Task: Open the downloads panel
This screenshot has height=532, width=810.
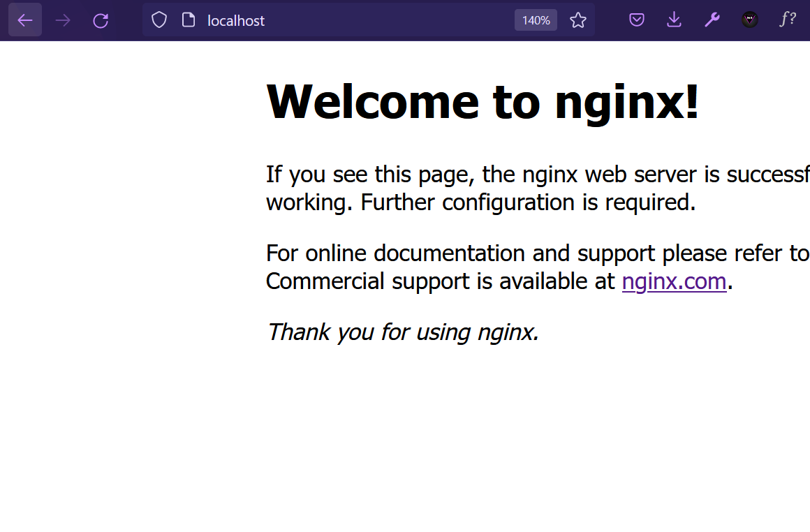Action: coord(674,20)
